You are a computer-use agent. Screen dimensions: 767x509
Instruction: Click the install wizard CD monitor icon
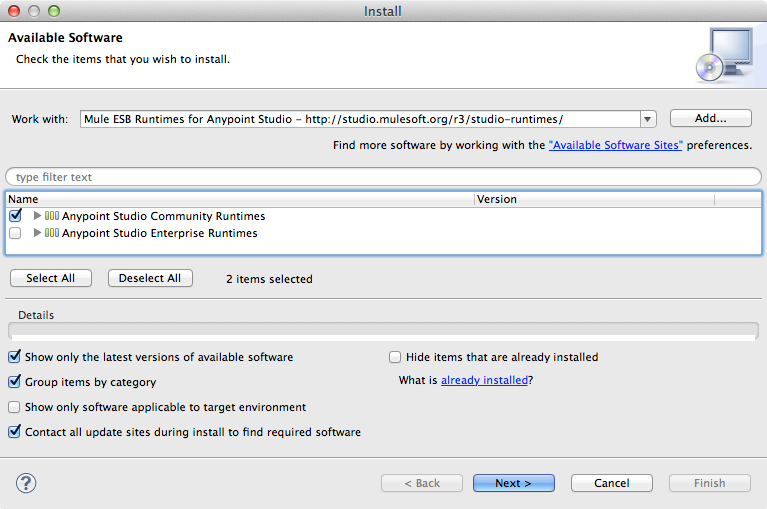[x=724, y=54]
